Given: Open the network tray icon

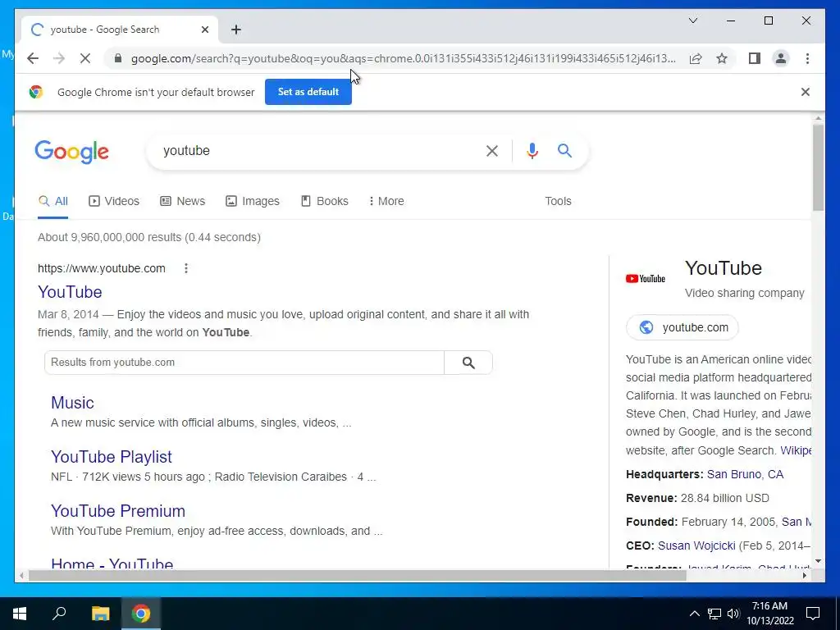Looking at the screenshot, I should coord(714,614).
